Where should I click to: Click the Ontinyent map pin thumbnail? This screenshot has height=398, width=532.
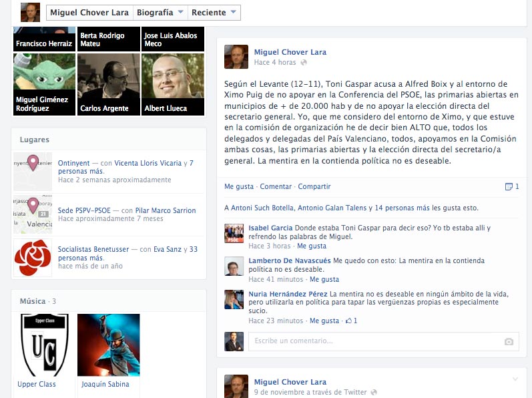pyautogui.click(x=33, y=172)
